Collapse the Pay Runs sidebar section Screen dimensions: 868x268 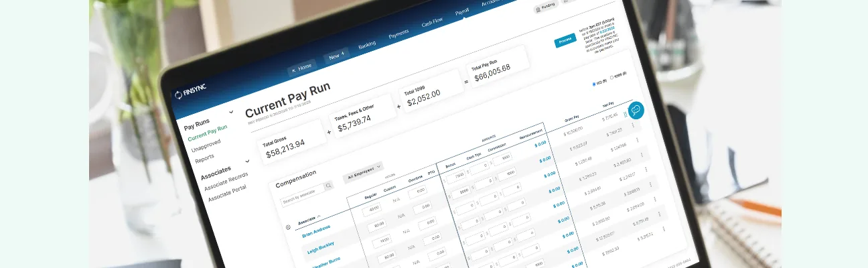232,111
